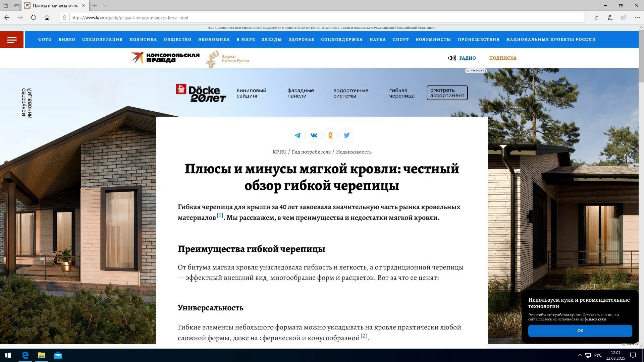Screen dimensions: 644x362
Task: Open the Недвижимость breadcrumb link
Action: pos(354,152)
